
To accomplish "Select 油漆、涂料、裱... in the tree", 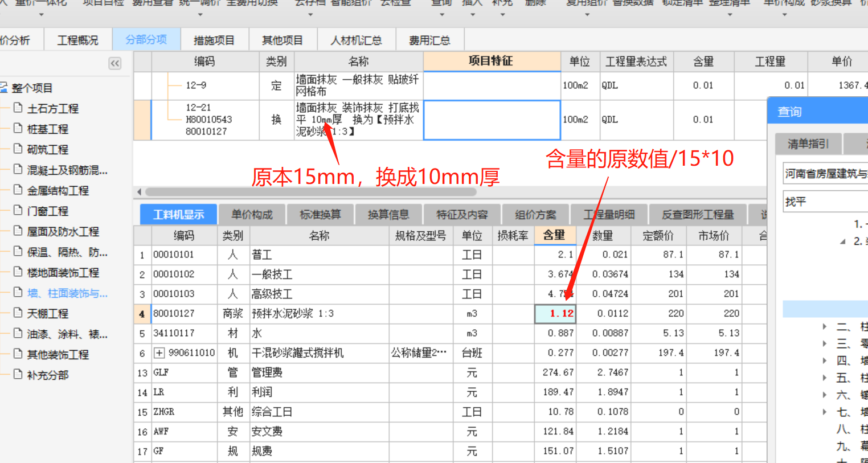I will tap(67, 334).
